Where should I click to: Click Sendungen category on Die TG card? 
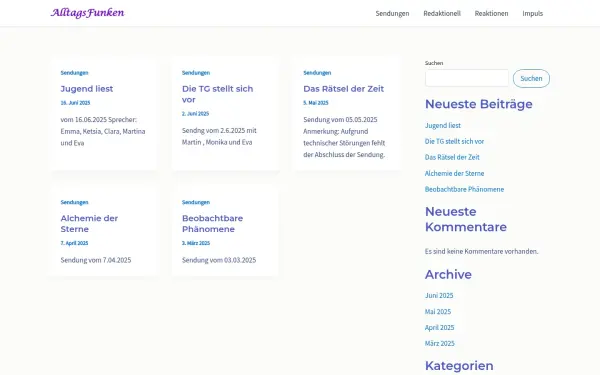(x=196, y=73)
